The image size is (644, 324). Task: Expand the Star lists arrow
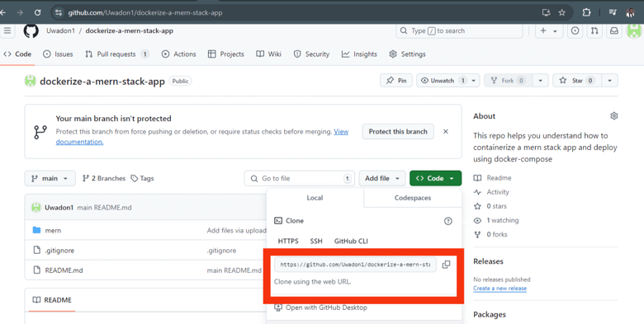[610, 81]
